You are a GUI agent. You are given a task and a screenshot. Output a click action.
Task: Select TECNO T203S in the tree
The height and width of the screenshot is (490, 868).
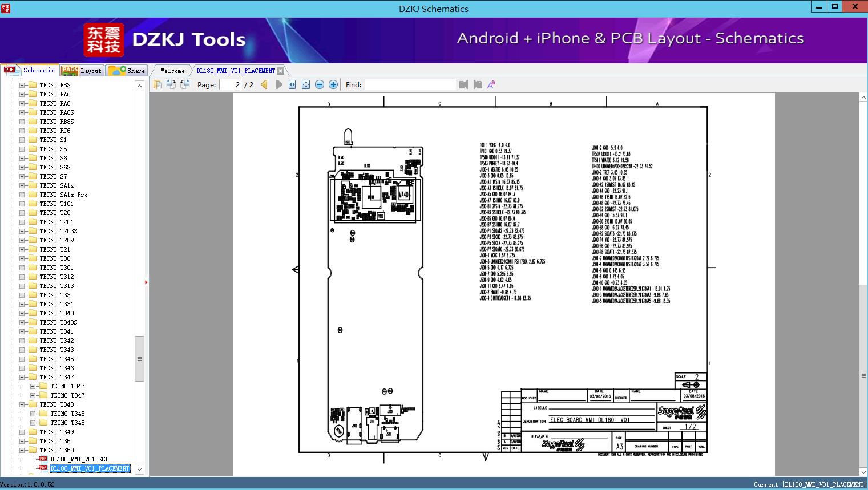(x=59, y=231)
